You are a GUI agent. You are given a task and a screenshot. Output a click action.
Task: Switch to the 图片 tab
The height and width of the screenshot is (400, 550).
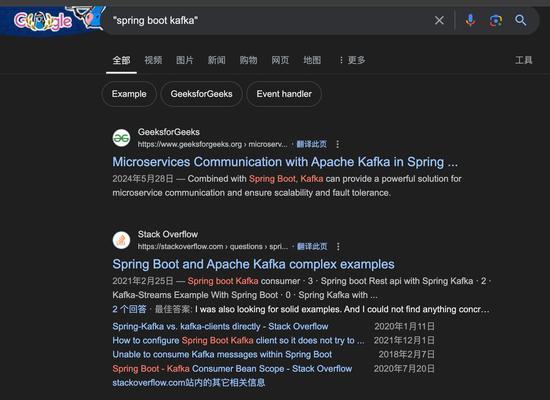[185, 60]
